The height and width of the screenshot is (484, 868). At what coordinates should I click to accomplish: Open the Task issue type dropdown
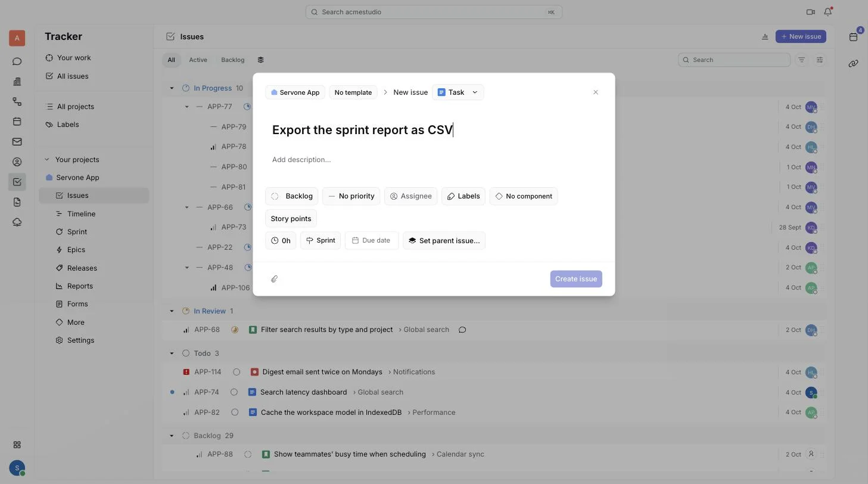[x=458, y=92]
